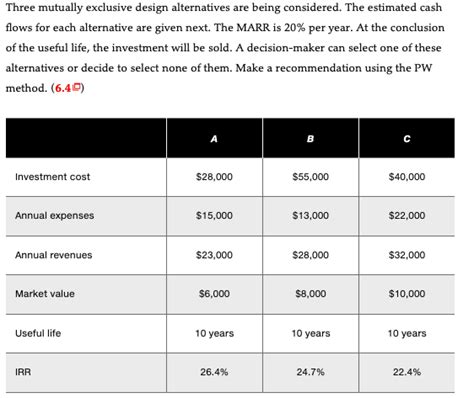This screenshot has height=398, width=474.
Task: Select the 24.7% IRR cell
Action: [311, 372]
